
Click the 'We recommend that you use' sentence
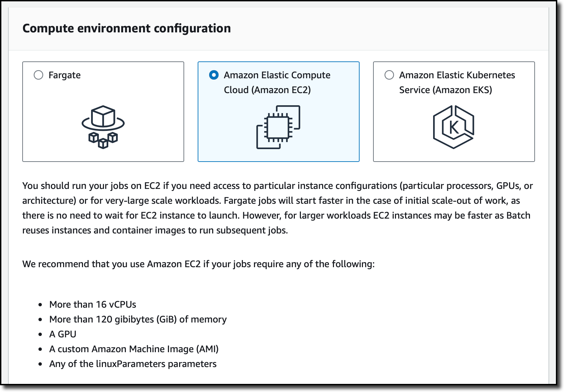[x=198, y=264]
